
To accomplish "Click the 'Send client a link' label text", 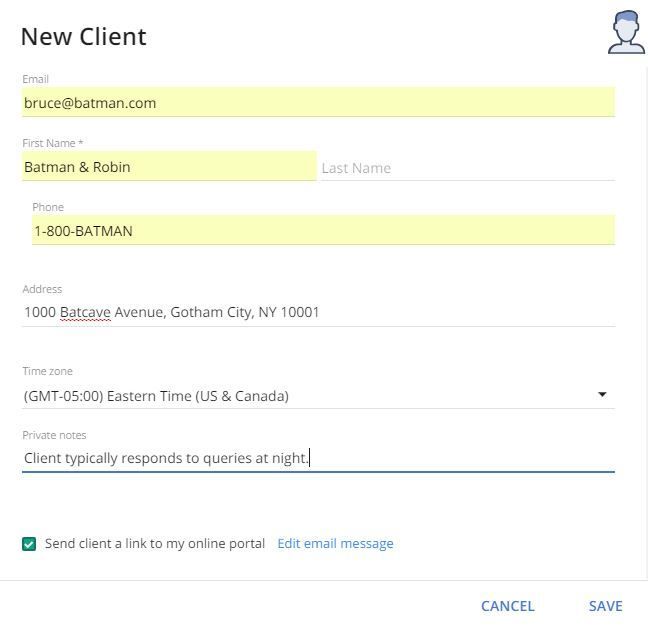I will [x=155, y=544].
